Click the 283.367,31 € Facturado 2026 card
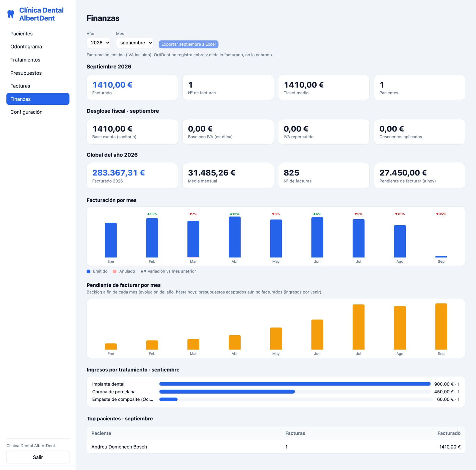Screen dimensions: 476x470 pyautogui.click(x=132, y=176)
